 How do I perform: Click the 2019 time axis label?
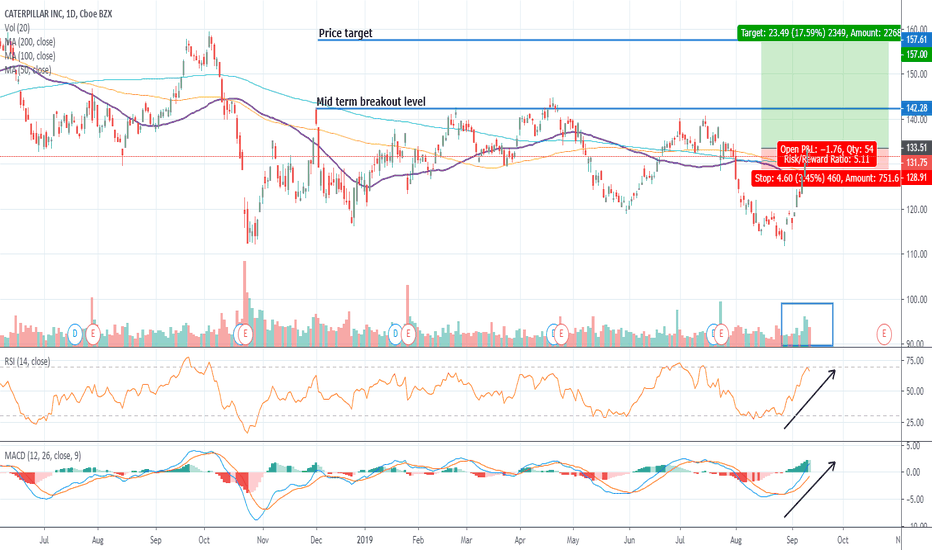pyautogui.click(x=364, y=540)
